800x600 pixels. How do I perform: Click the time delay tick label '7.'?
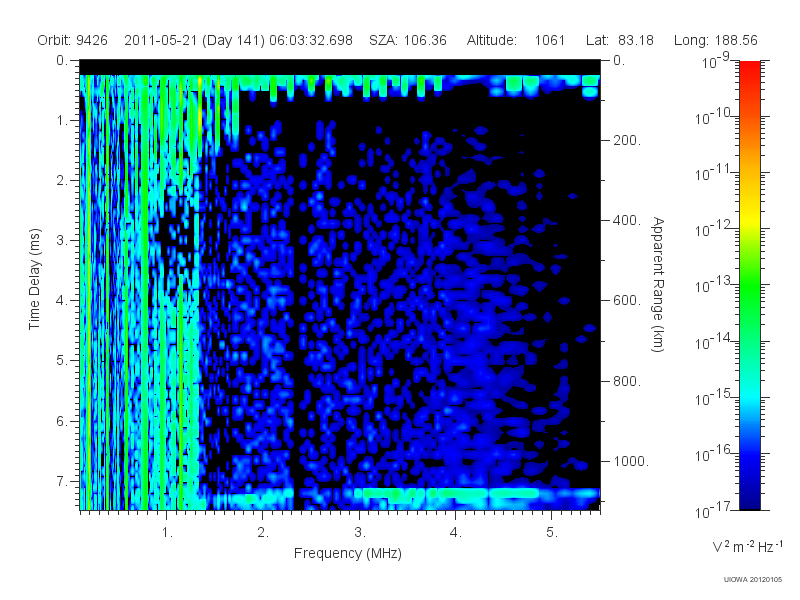[62, 481]
